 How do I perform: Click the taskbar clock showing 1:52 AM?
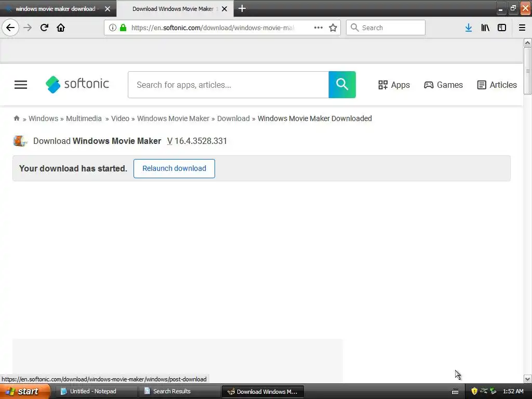point(513,391)
